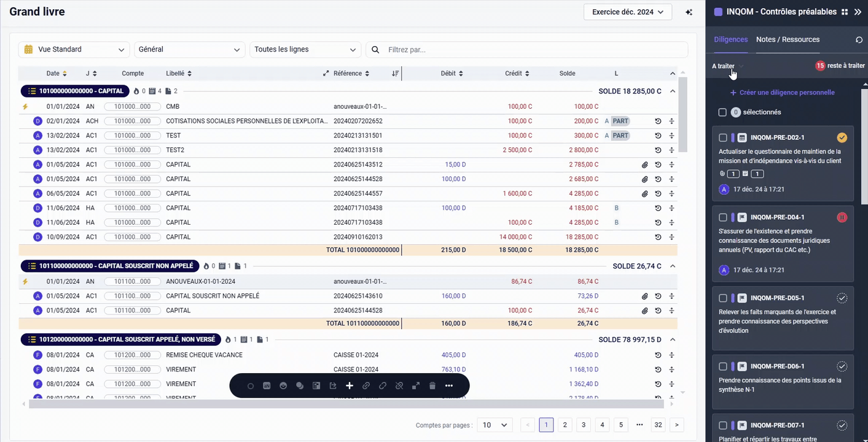
Task: Select the Diligences tab
Action: pos(730,39)
